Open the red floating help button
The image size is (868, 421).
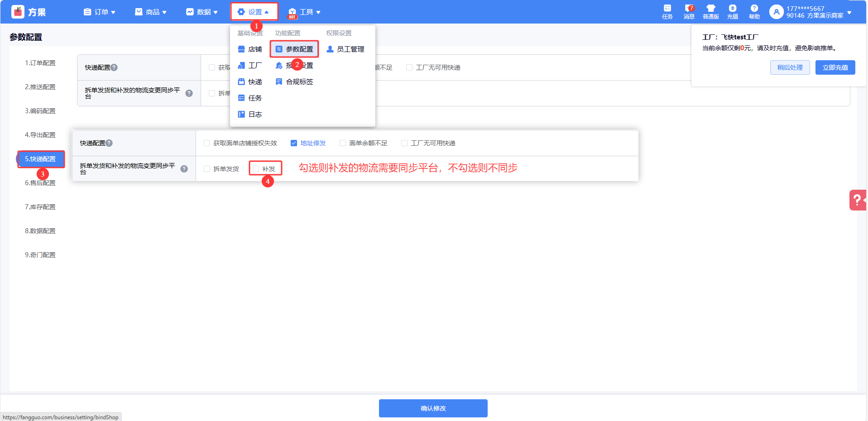point(858,200)
